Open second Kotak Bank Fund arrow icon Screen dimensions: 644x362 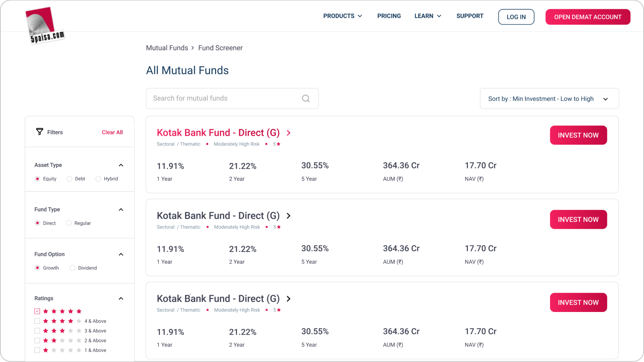coord(289,216)
